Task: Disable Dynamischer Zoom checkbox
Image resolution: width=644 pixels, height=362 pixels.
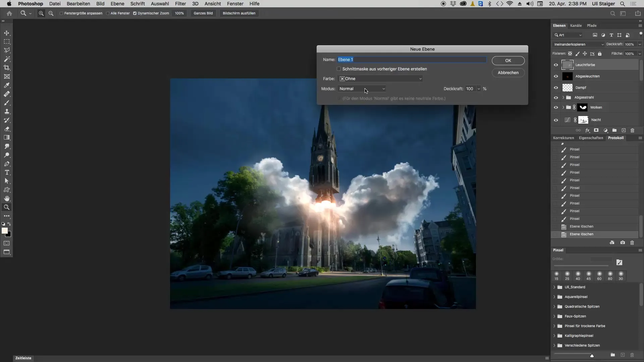Action: (x=135, y=13)
